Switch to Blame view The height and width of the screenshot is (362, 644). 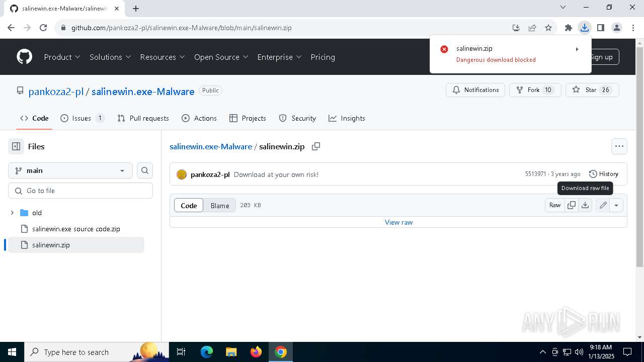(220, 205)
